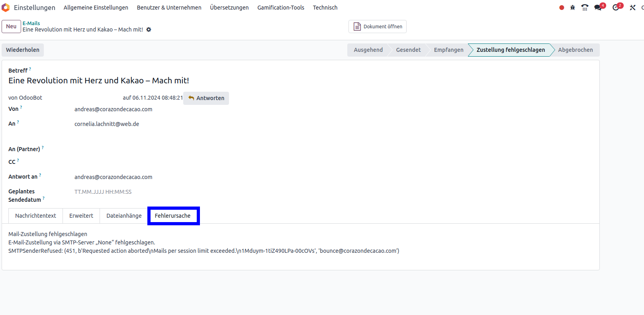Switch to the Nachrichtentext tab
This screenshot has height=315, width=644.
click(35, 216)
